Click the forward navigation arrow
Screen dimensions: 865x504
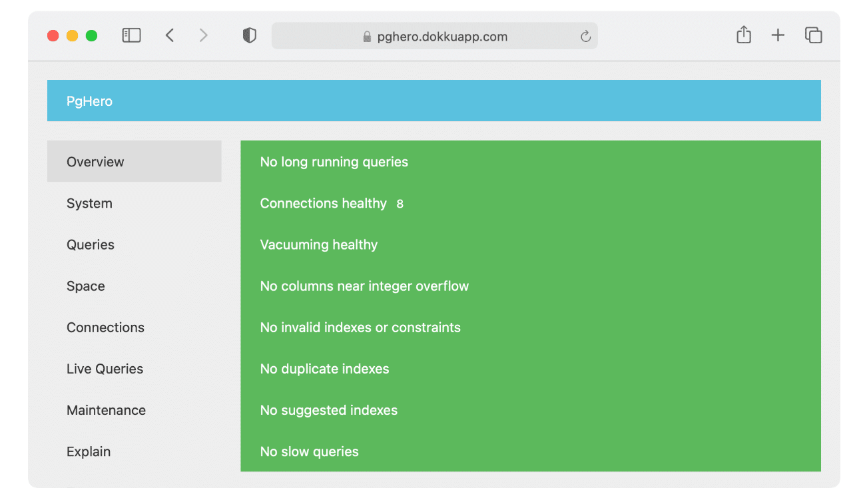[x=203, y=35]
